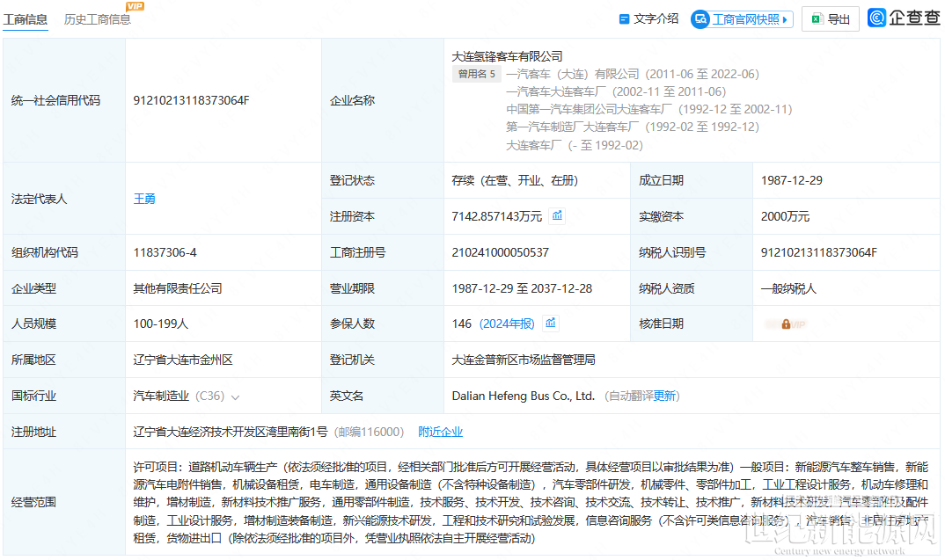Click 更新 link beside 自动翻译
Screen dimensions: 945x560
click(665, 396)
